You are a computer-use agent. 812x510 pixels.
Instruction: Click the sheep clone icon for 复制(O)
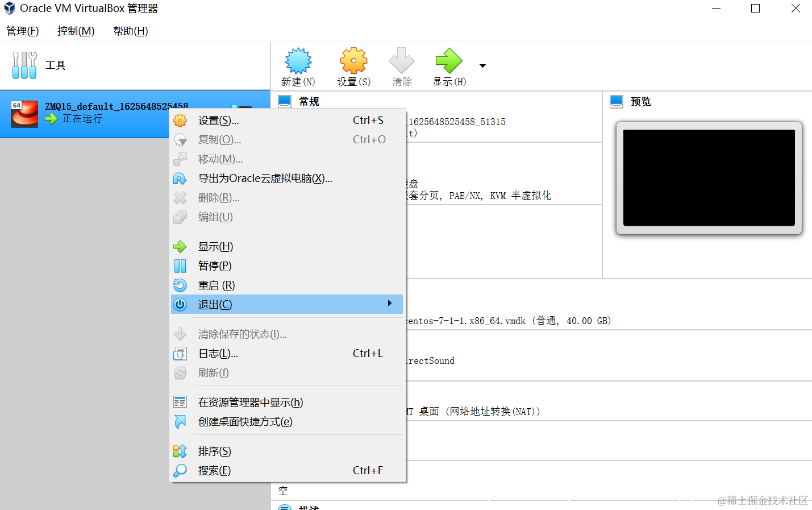(180, 140)
